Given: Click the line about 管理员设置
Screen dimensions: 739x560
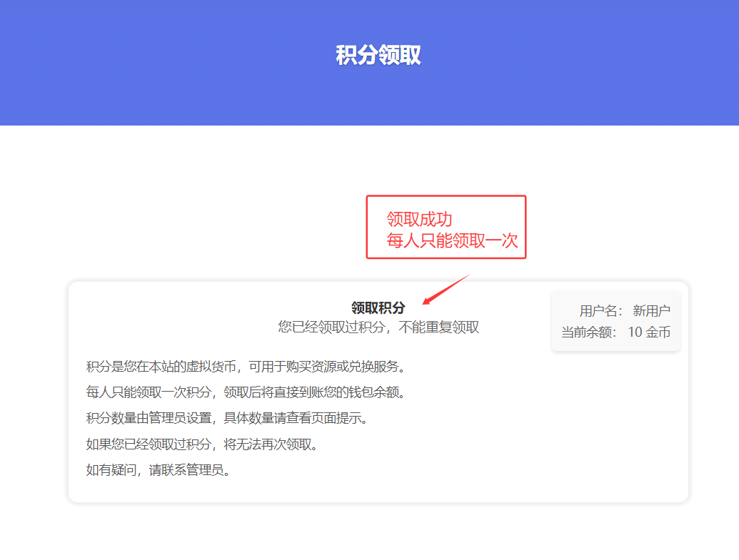Looking at the screenshot, I should tap(226, 418).
